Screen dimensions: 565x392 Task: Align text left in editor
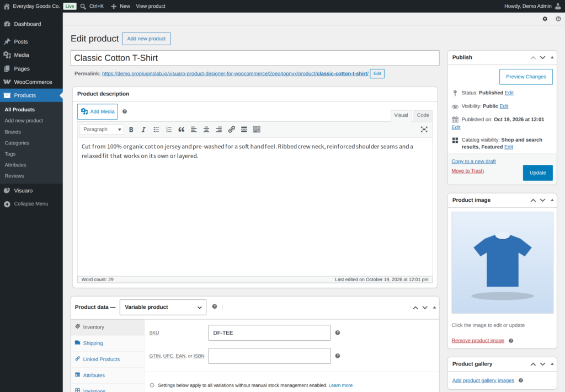[x=194, y=130]
